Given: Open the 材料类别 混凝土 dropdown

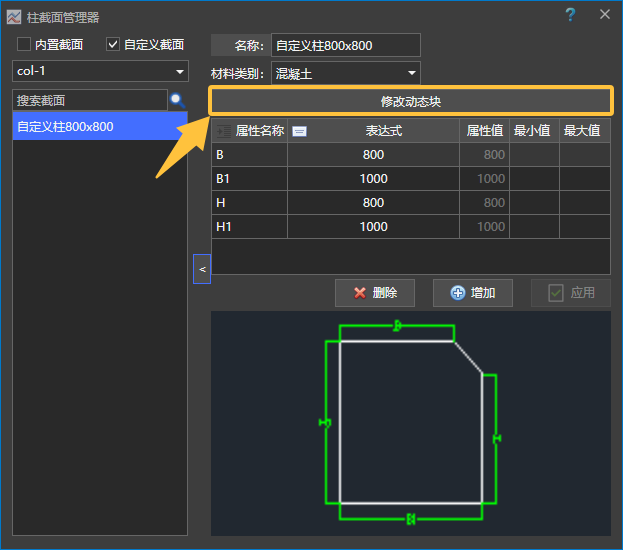Looking at the screenshot, I should (x=346, y=73).
